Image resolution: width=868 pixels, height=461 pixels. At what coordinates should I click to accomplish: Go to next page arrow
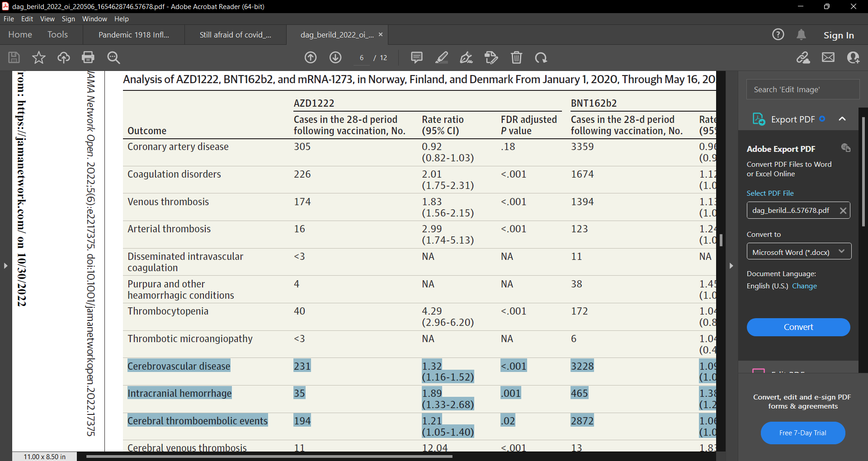(335, 57)
